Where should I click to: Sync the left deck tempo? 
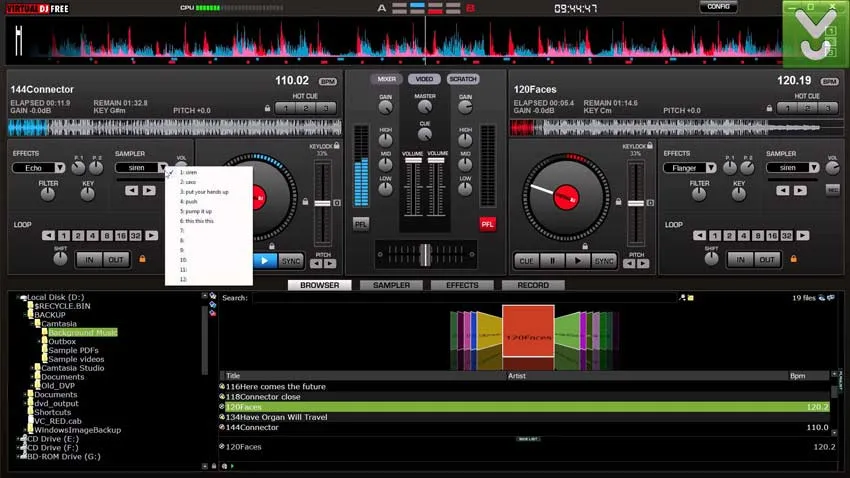point(291,261)
